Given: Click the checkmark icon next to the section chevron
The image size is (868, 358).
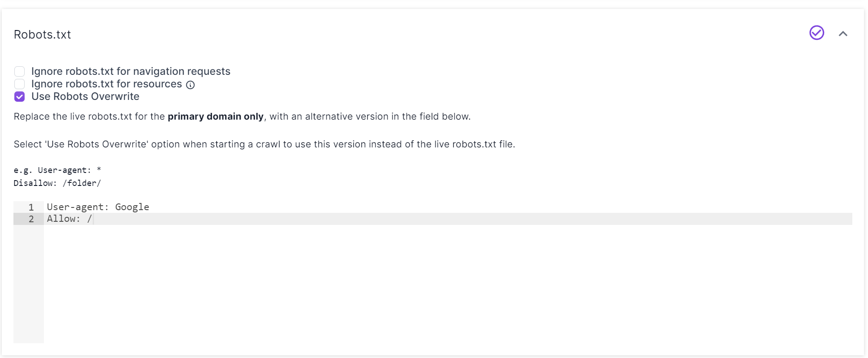Looking at the screenshot, I should point(816,33).
